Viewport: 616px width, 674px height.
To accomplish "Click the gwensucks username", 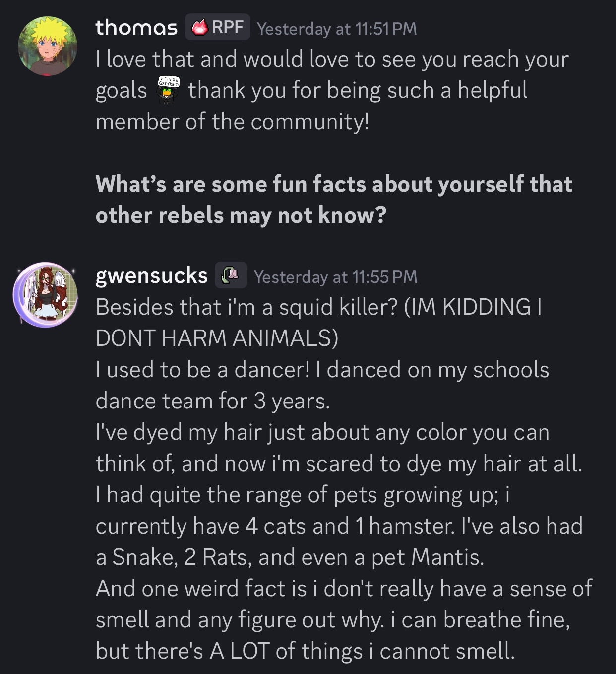I will point(151,275).
